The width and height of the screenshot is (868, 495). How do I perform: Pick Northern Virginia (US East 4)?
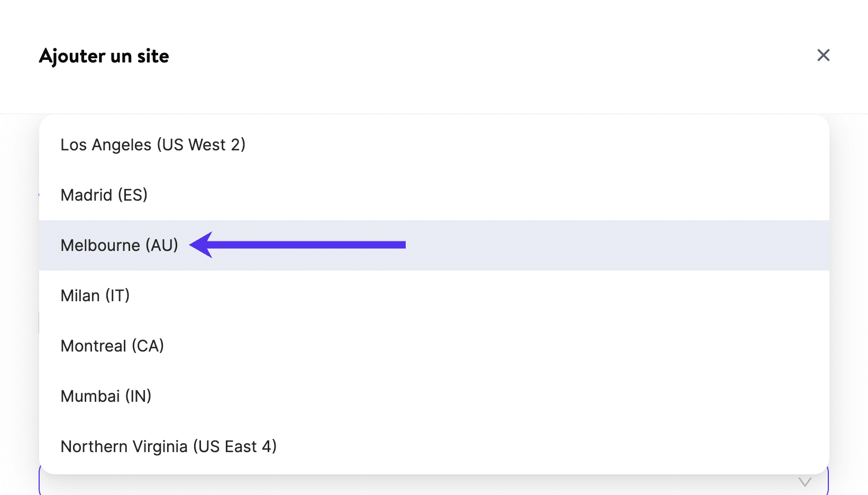pyautogui.click(x=169, y=446)
